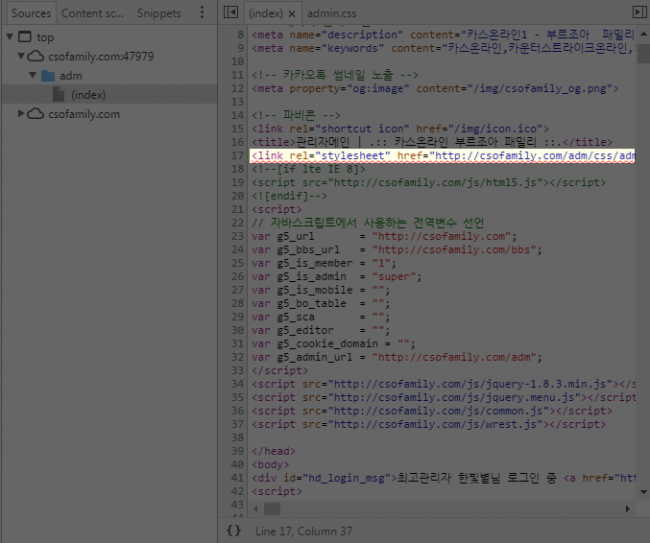Click the closing head tag line
Screen dimensions: 650x543
click(x=274, y=451)
